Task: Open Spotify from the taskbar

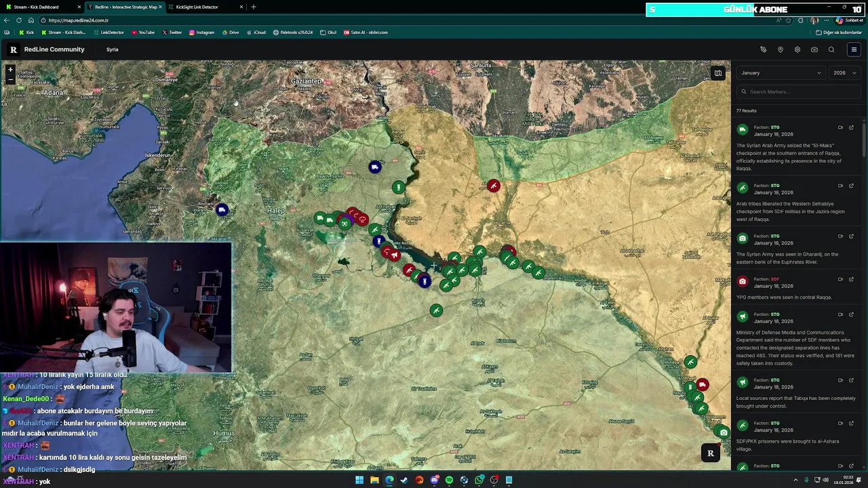Action: [449, 481]
